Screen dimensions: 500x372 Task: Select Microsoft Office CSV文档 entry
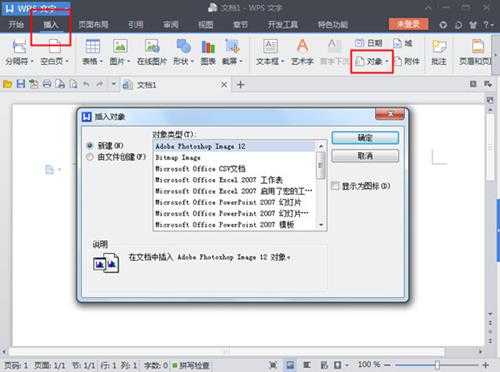[234, 169]
